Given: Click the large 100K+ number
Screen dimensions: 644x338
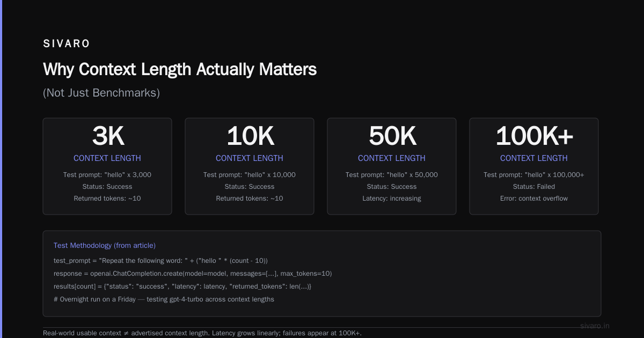Looking at the screenshot, I should point(535,136).
